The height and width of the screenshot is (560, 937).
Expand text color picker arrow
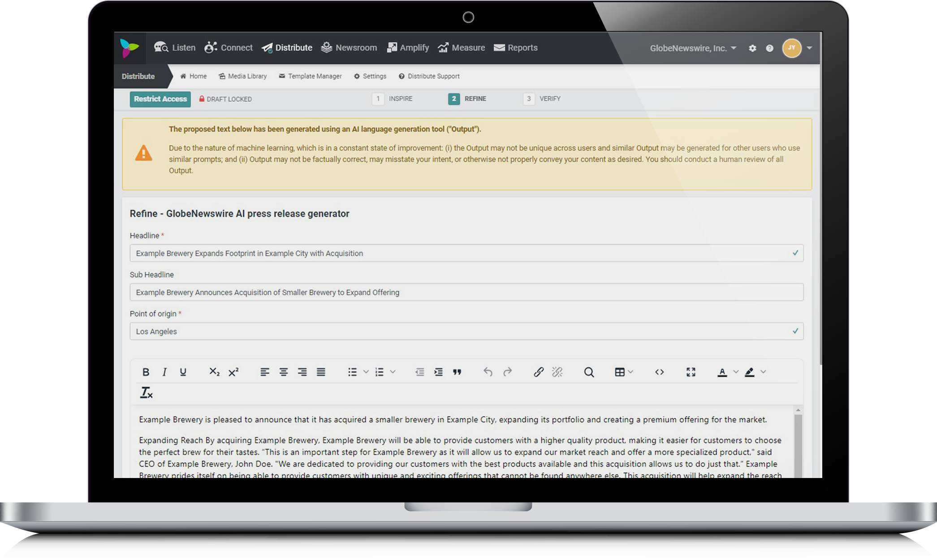click(x=736, y=372)
